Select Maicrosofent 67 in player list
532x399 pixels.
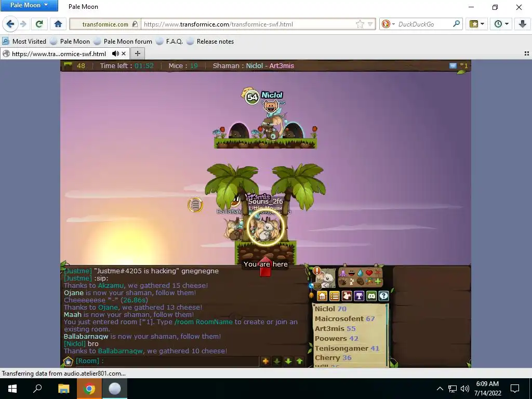click(x=345, y=318)
